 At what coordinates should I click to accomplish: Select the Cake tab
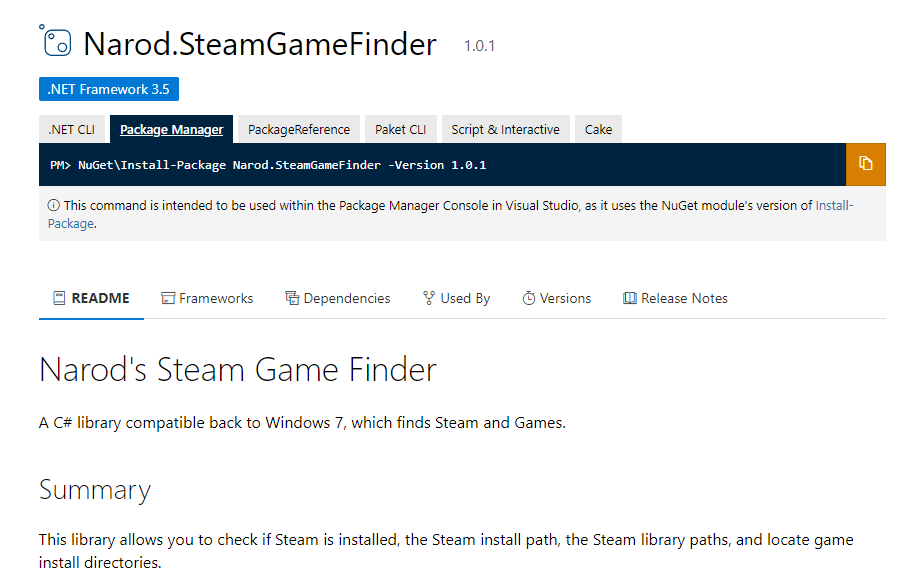598,129
